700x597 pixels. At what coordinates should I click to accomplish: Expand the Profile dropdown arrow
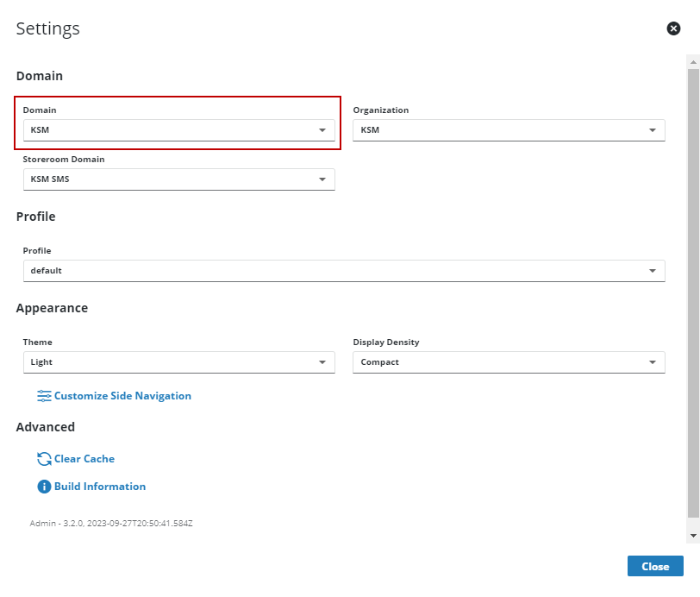(653, 271)
